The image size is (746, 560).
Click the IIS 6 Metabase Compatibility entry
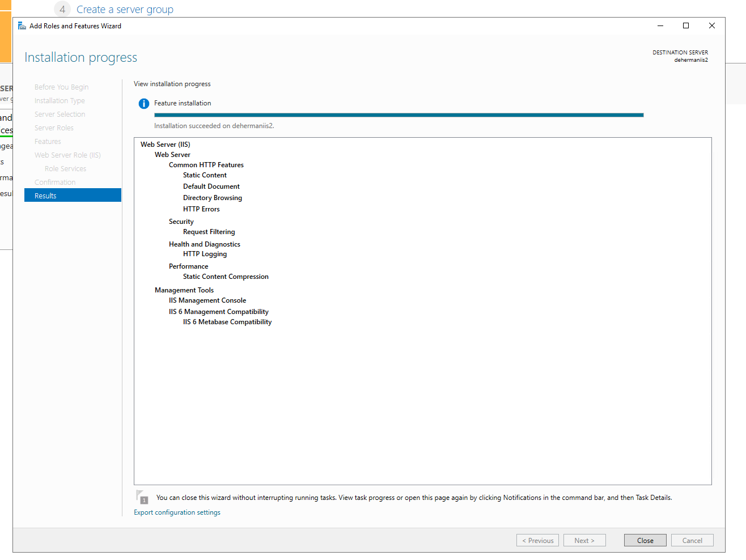(x=227, y=322)
